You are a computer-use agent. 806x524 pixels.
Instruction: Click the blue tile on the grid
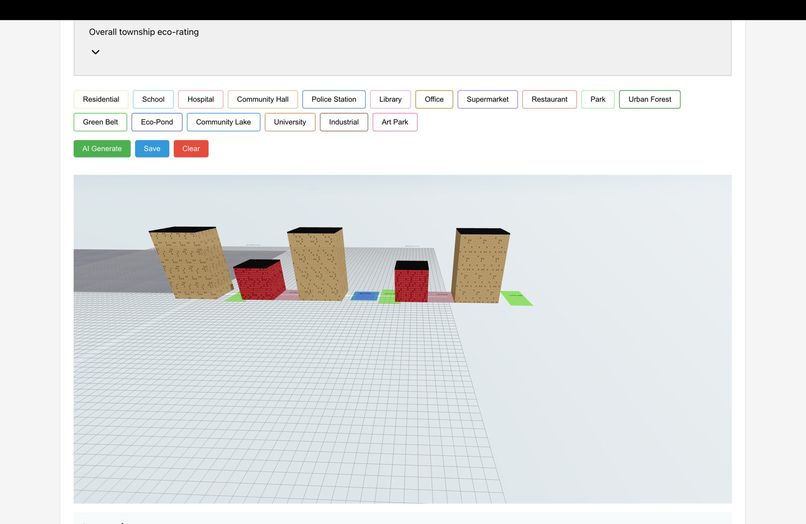(x=365, y=296)
